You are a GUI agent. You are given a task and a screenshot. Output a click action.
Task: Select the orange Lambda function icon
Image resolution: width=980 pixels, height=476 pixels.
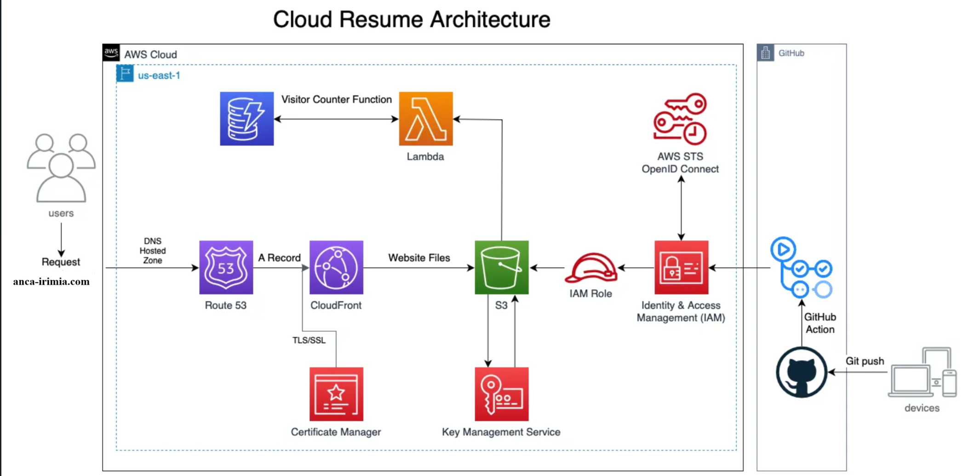point(426,119)
